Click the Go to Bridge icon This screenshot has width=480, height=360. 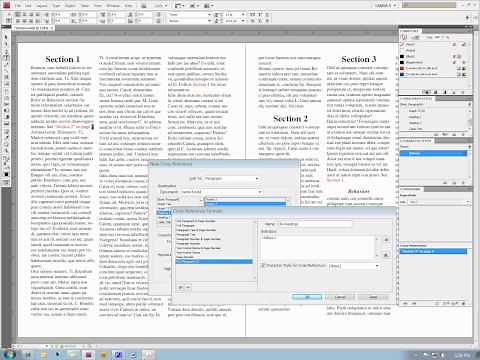[x=144, y=6]
